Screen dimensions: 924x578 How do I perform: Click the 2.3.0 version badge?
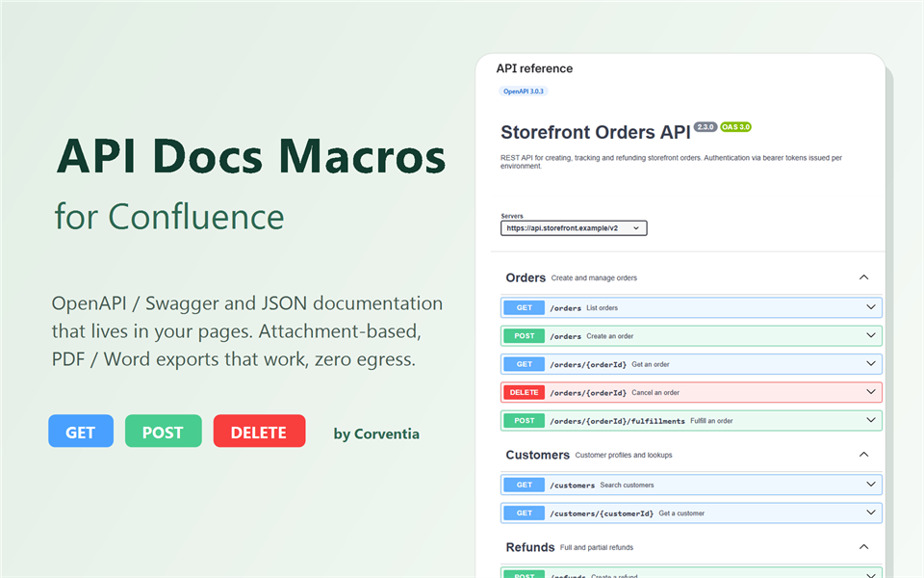point(706,127)
